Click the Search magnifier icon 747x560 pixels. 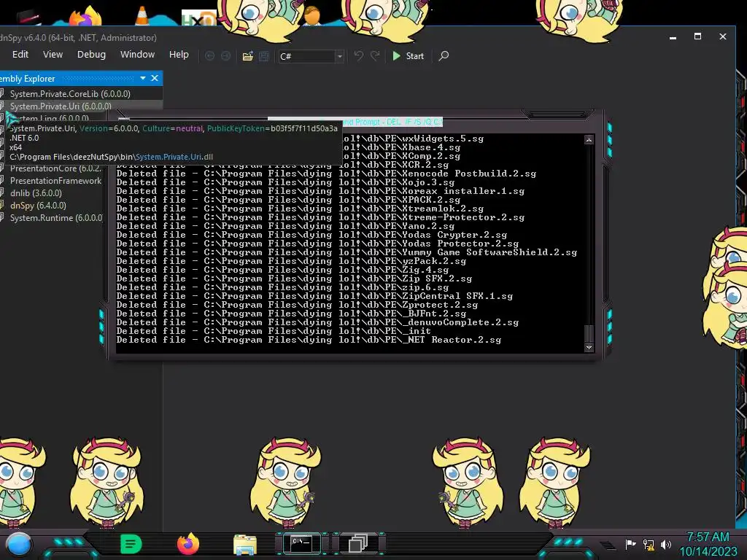(x=444, y=56)
